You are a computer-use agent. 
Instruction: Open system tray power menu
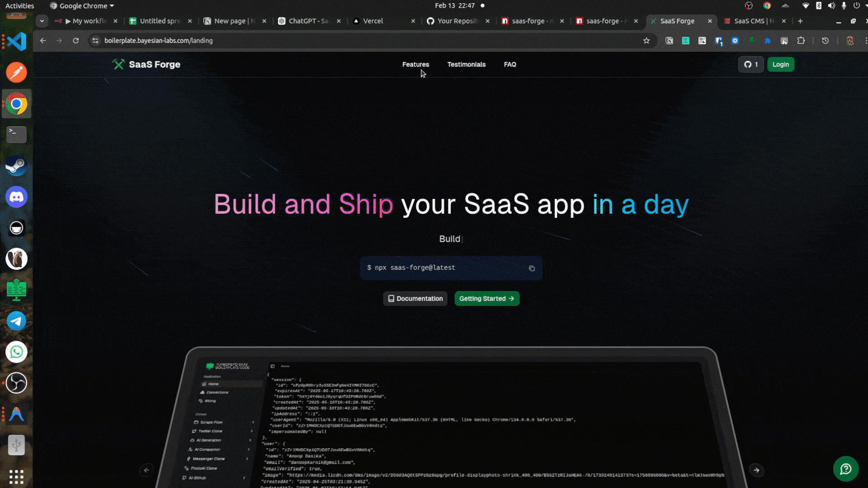(x=857, y=6)
